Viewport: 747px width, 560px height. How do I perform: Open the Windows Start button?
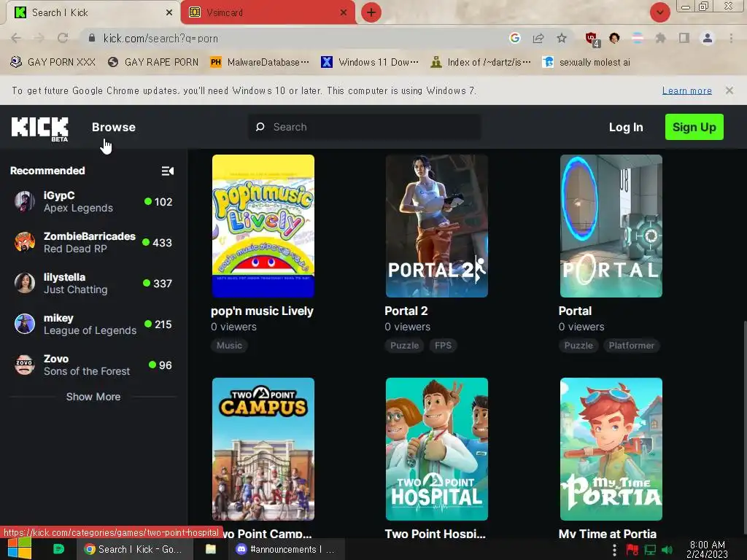tap(20, 549)
